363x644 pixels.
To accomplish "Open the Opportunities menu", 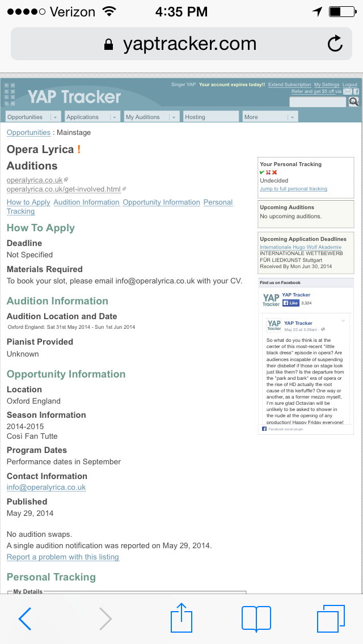I will (x=25, y=117).
